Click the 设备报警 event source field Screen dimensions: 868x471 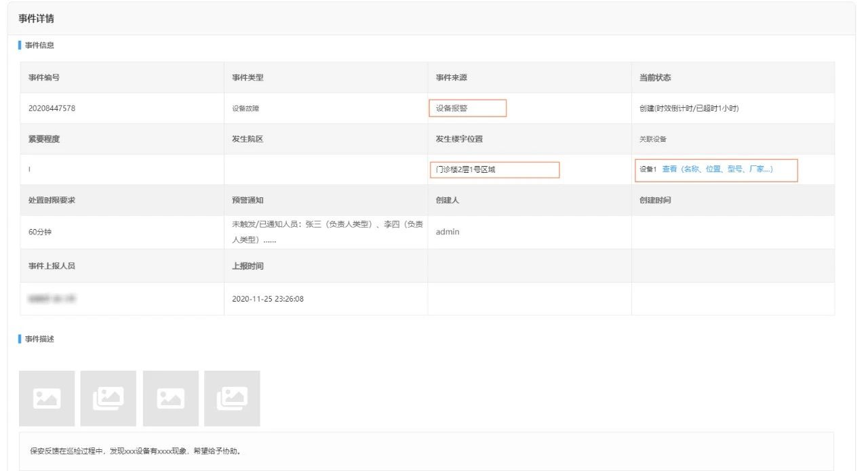point(467,108)
